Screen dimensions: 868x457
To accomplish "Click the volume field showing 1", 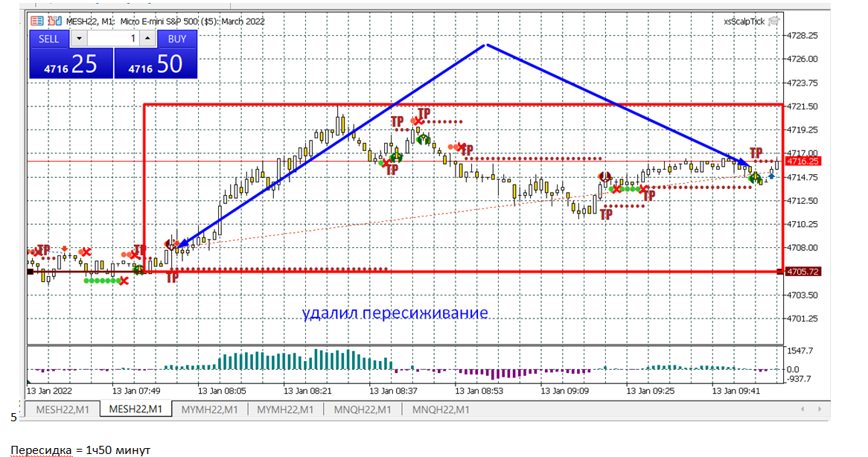I will click(x=113, y=39).
